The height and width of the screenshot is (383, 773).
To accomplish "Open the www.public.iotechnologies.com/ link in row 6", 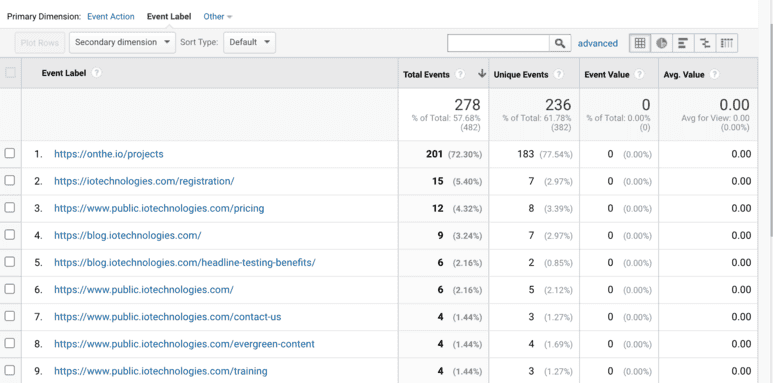I will (x=144, y=289).
